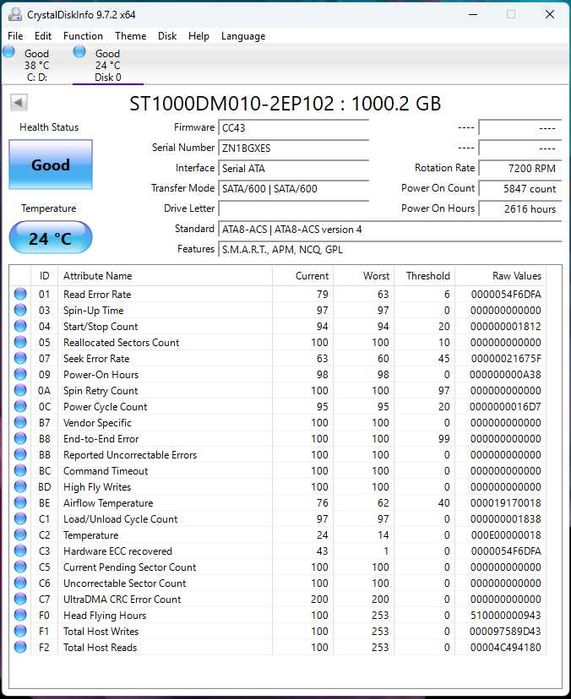
Task: Open the Language menu
Action: [x=243, y=36]
